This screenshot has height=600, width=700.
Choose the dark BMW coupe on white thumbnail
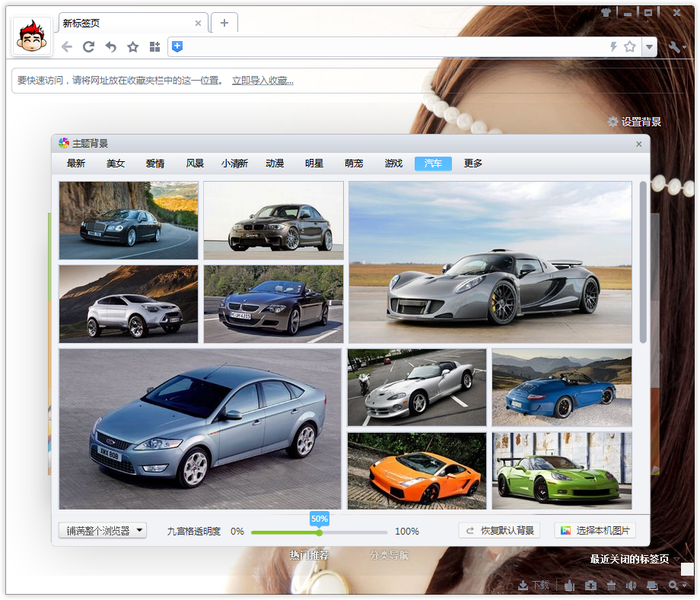(273, 221)
